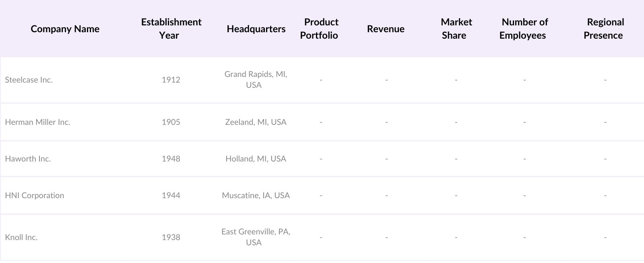Screen dimensions: 644x263
Task: Click the Market Share header
Action: click(x=456, y=29)
